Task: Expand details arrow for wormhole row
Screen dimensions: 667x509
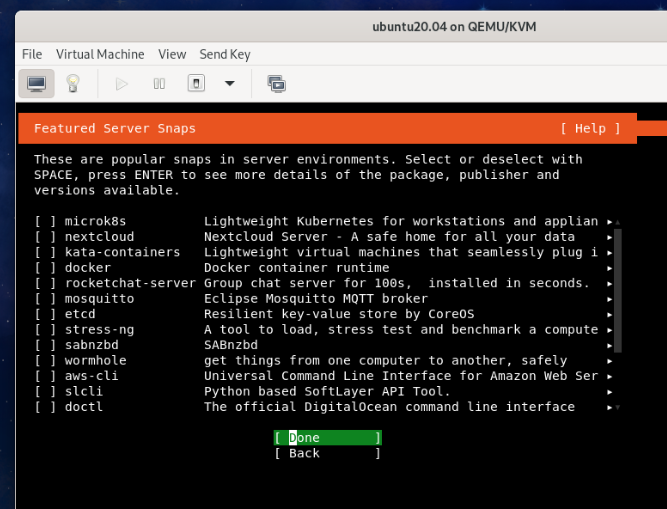Action: pyautogui.click(x=609, y=360)
